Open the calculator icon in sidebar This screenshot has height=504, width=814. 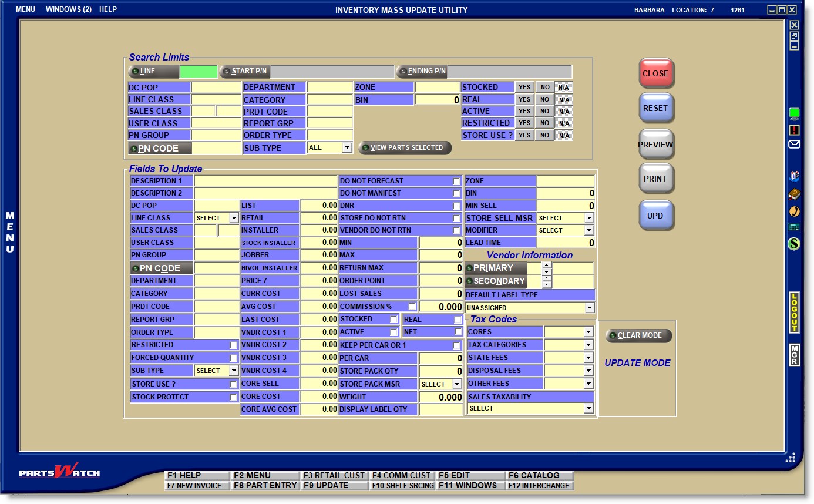tap(794, 227)
